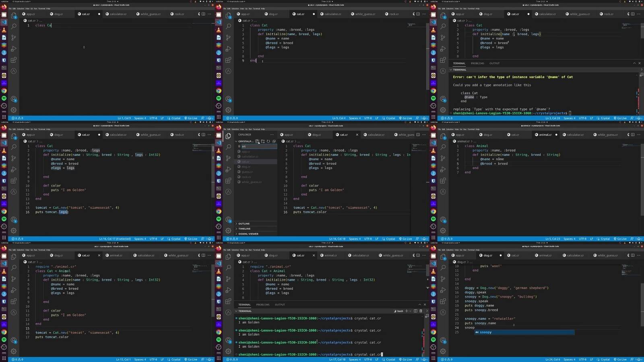Click editor scrollbar in window with 4 selected
Image resolution: width=644 pixels, height=362 pixels.
pyautogui.click(x=213, y=170)
